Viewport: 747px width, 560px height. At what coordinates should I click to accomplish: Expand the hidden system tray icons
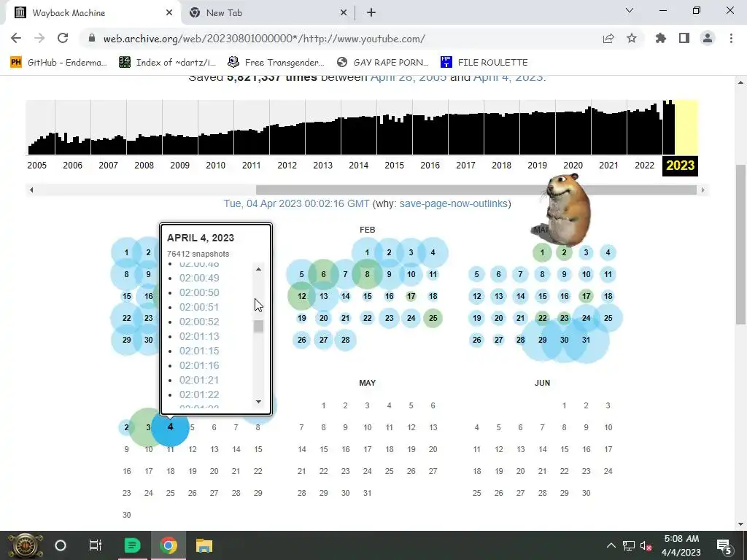coord(611,545)
